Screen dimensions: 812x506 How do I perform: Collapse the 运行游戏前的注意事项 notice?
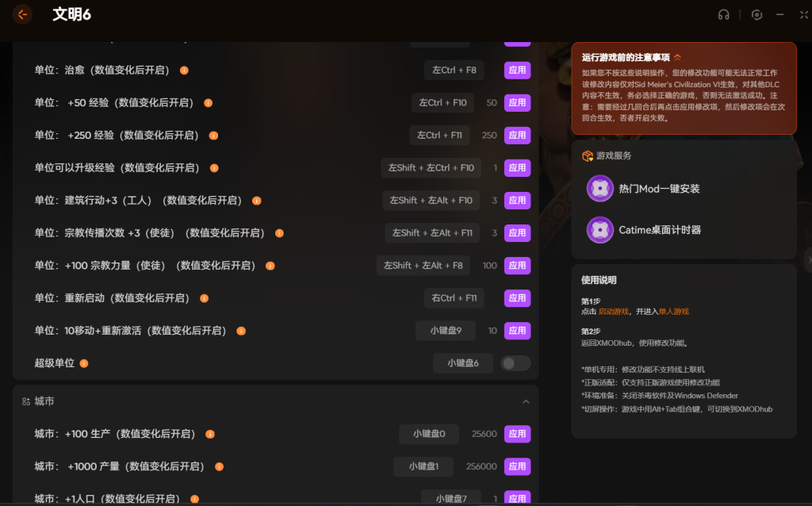point(678,57)
